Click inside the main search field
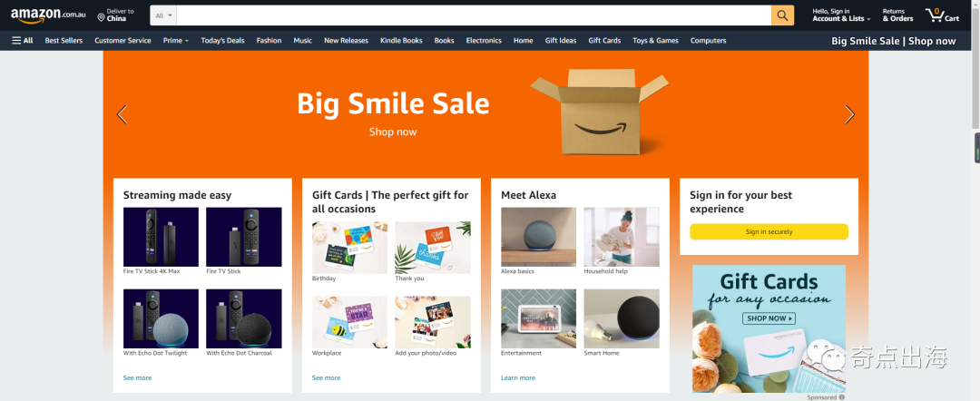The width and height of the screenshot is (980, 401). 474,15
